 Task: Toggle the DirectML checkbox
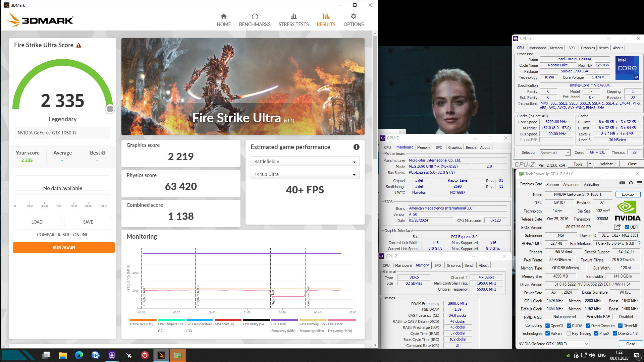click(x=620, y=325)
